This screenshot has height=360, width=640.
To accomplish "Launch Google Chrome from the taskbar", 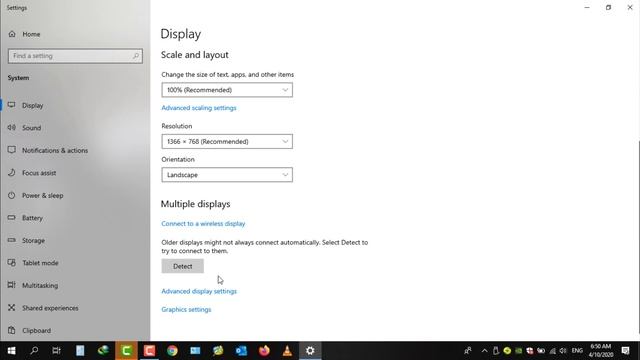I will point(172,351).
